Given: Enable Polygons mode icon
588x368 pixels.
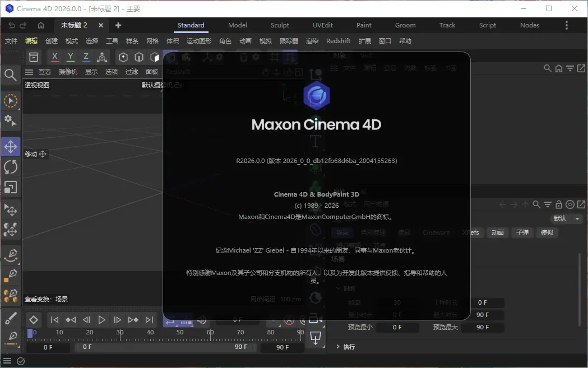Looking at the screenshot, I should coord(155,57).
